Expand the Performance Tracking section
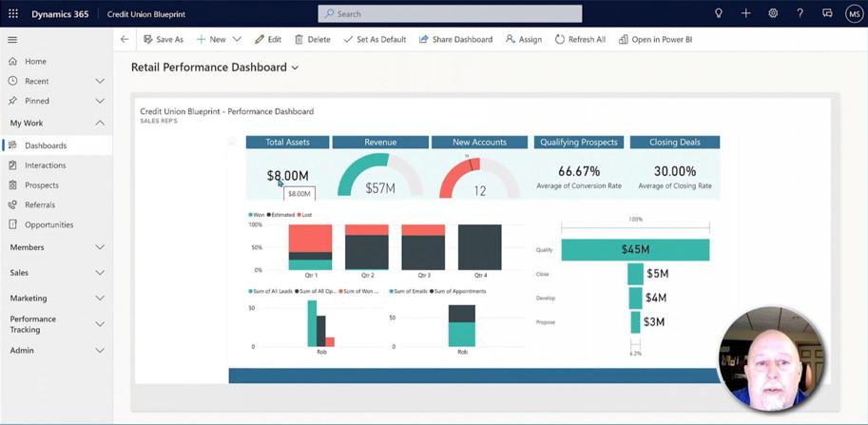 [x=100, y=324]
